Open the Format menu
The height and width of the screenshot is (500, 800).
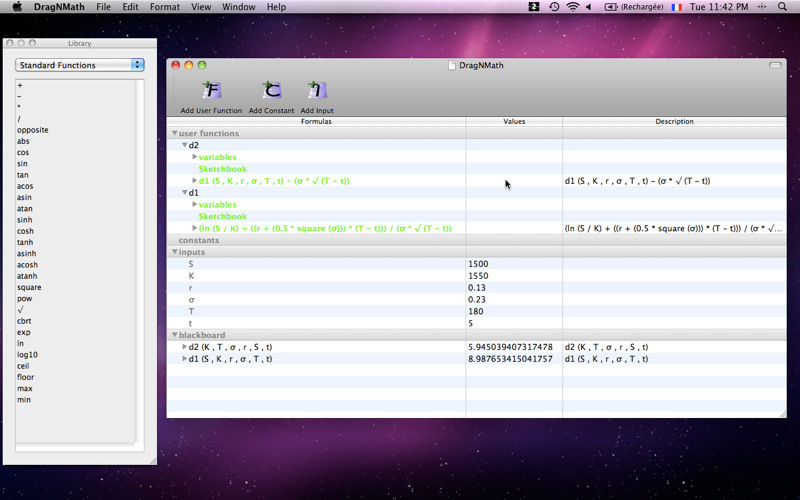click(x=164, y=7)
